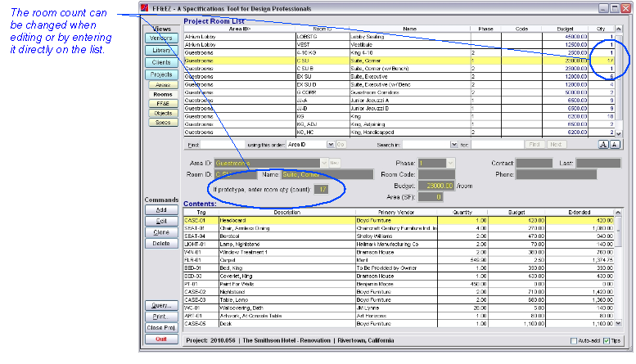Open the Library view
This screenshot has width=636, height=364.
(161, 50)
